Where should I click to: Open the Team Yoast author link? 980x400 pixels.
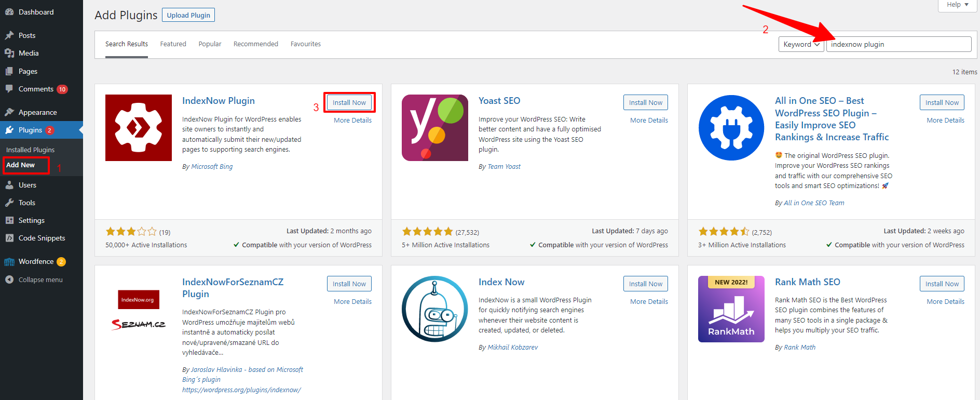[x=504, y=167]
